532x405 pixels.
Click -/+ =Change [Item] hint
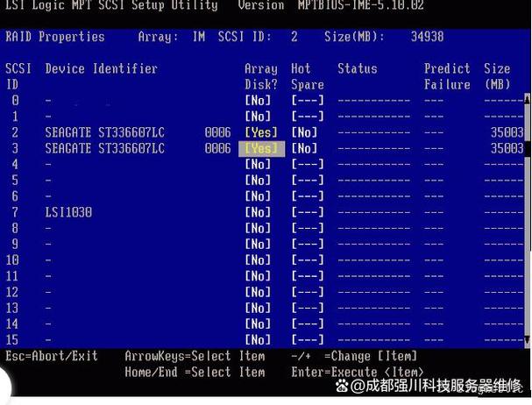click(x=354, y=356)
